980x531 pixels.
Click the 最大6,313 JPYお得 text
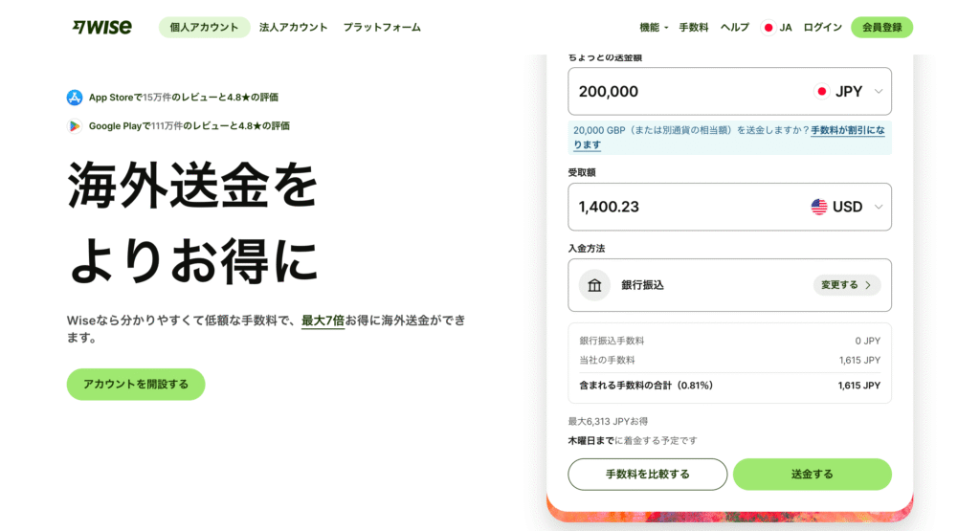[x=608, y=422]
